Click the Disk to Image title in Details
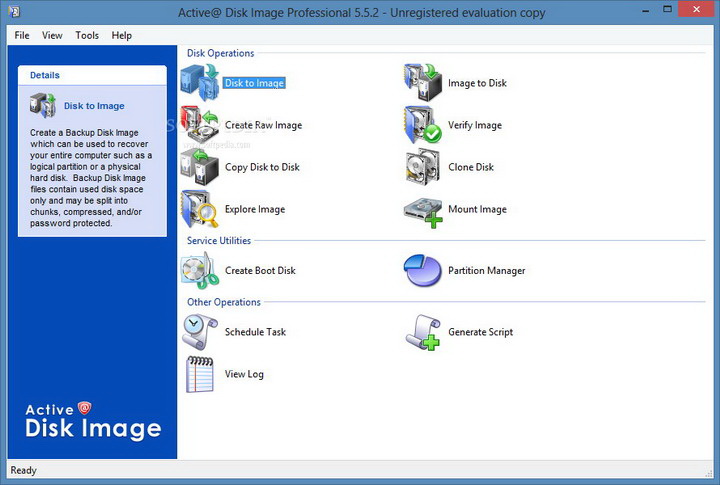 (x=94, y=106)
